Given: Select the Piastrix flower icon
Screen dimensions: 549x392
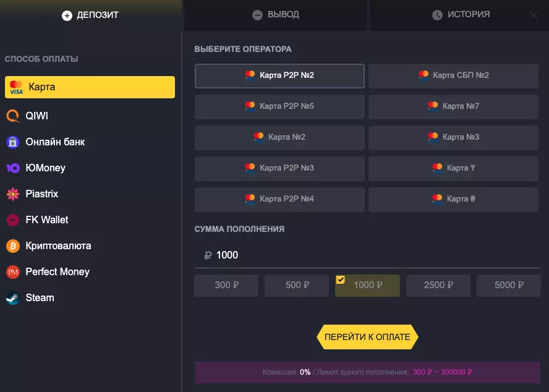Looking at the screenshot, I should 13,194.
